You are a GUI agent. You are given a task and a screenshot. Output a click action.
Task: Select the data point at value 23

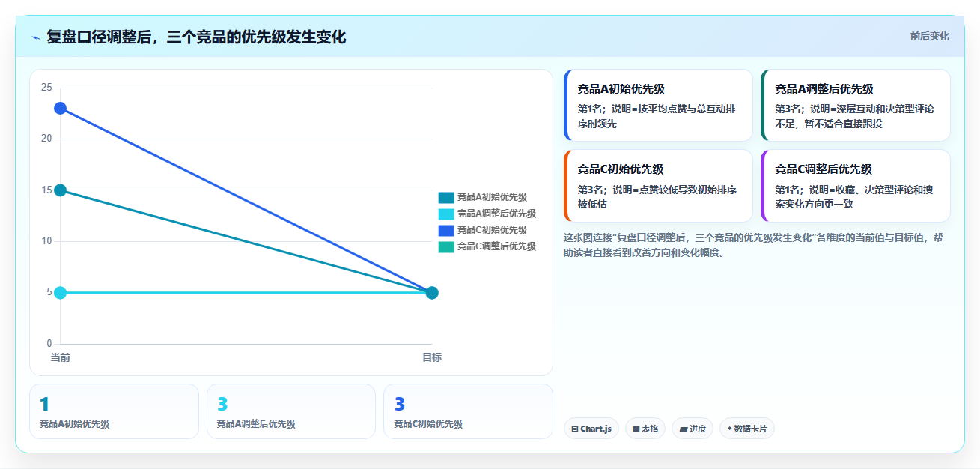click(x=60, y=108)
